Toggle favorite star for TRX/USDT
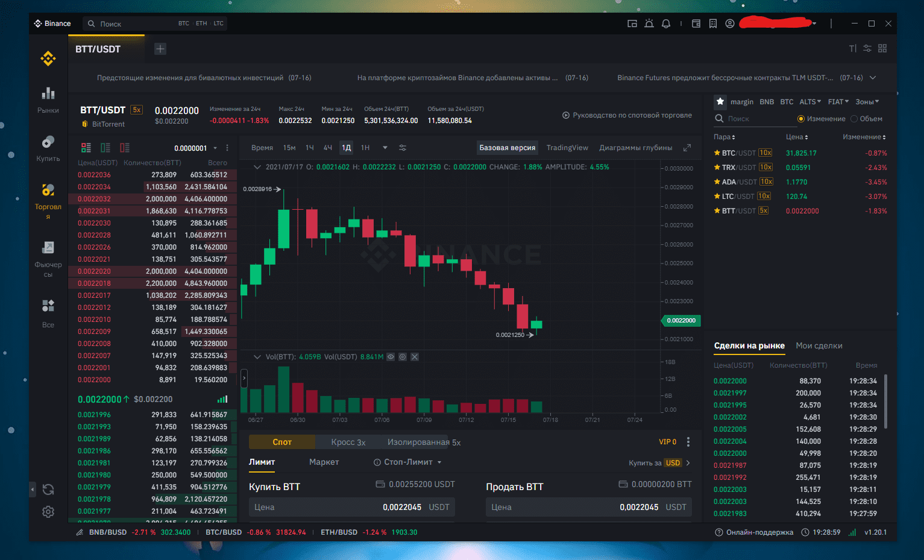The height and width of the screenshot is (560, 924). 717,168
